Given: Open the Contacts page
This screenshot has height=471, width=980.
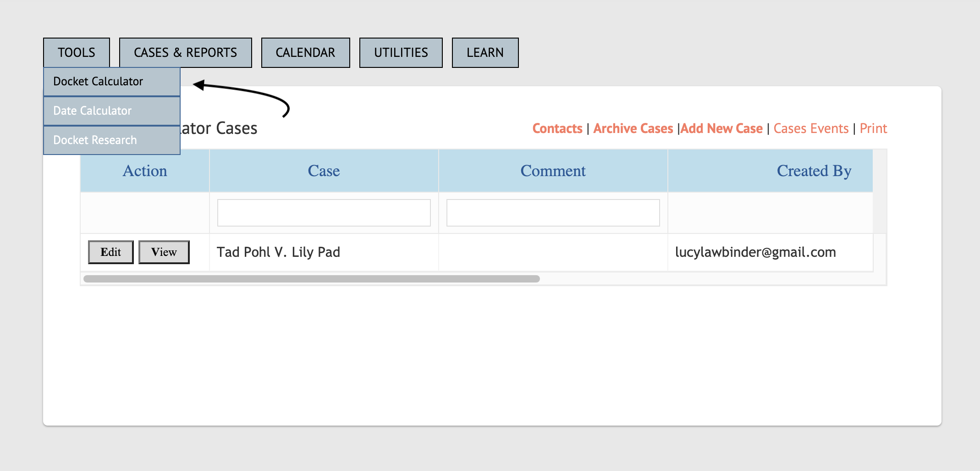Looking at the screenshot, I should [x=557, y=128].
